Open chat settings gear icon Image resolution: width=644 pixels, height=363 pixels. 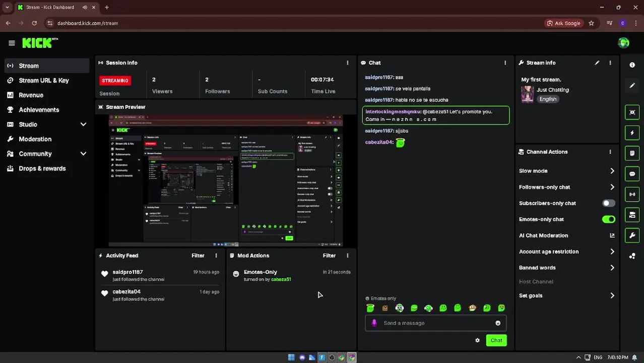click(x=477, y=340)
